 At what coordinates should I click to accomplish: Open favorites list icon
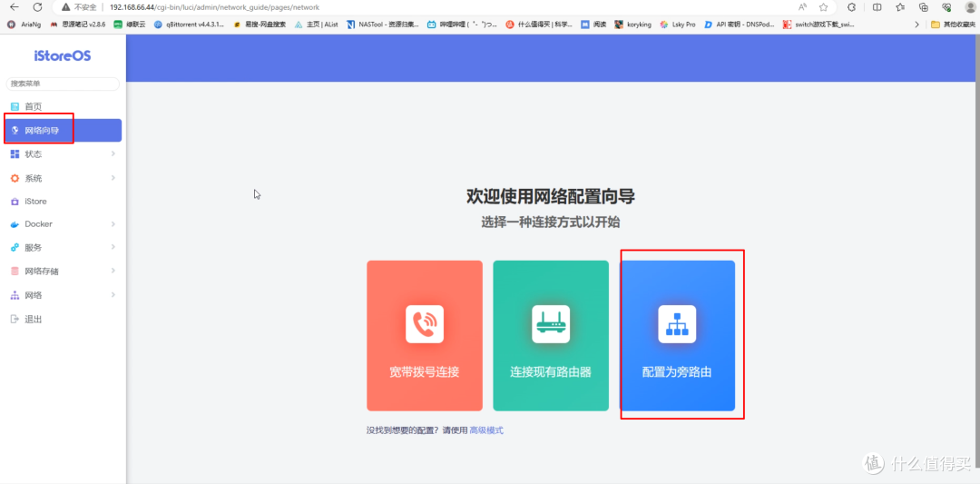(900, 7)
